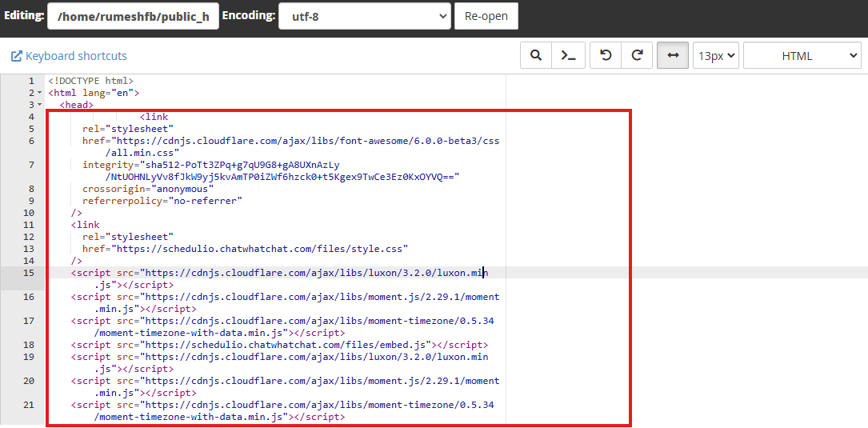Undo the last edit
Image resolution: width=868 pixels, height=428 pixels.
tap(606, 55)
